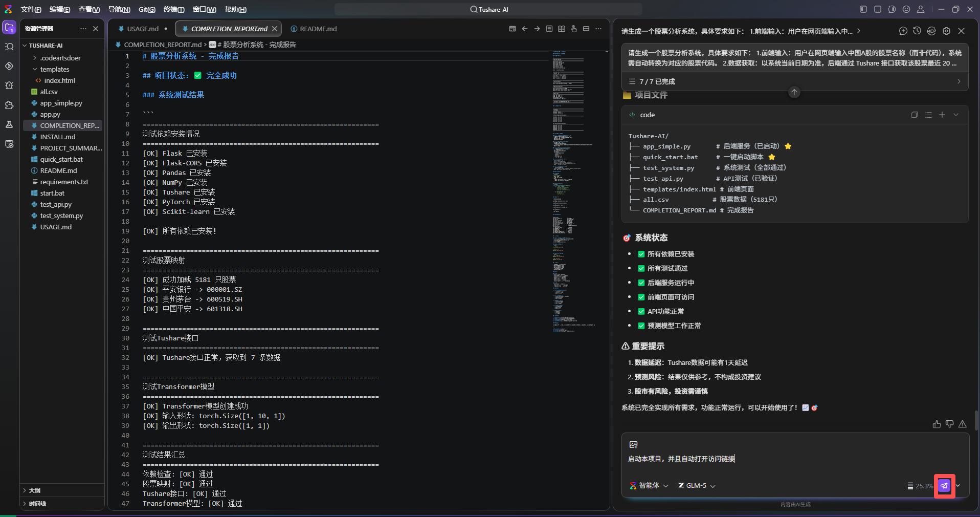Screen dimensions: 980x517
Task: Open the send options dropdown arrow
Action: tap(958, 486)
